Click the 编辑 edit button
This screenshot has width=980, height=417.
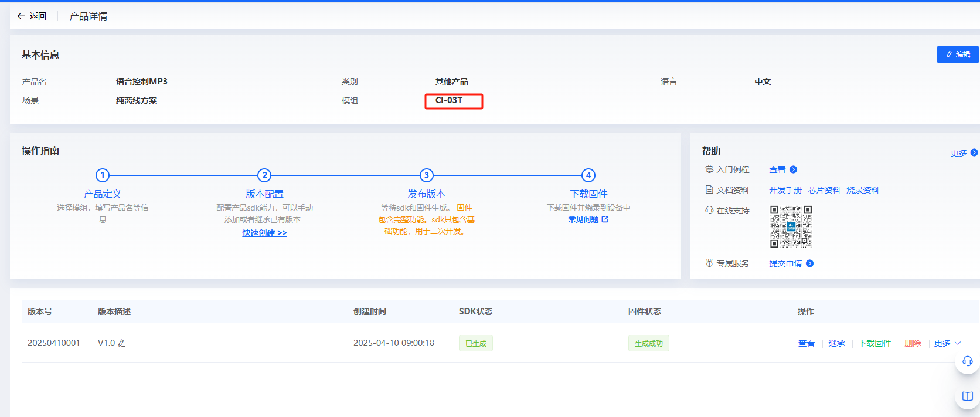[958, 55]
